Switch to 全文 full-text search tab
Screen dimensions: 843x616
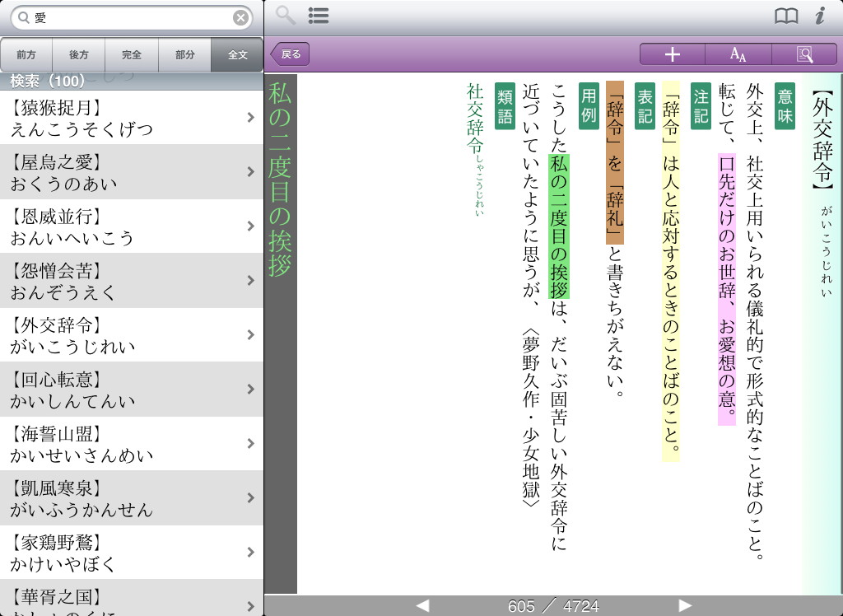pos(237,55)
